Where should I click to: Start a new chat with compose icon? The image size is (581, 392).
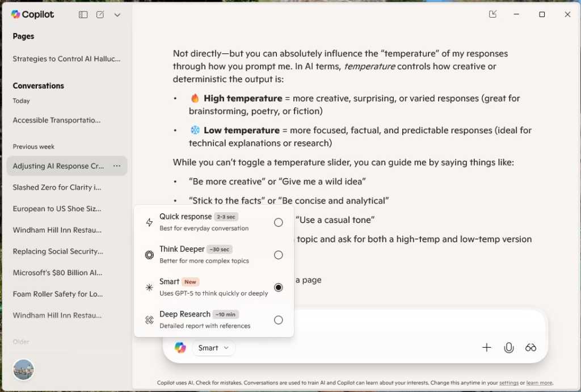click(100, 15)
